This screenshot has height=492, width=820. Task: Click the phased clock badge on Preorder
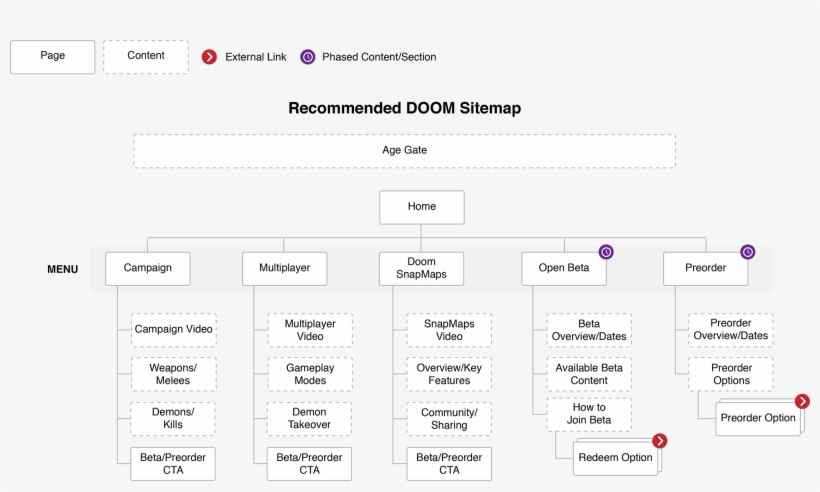pyautogui.click(x=747, y=252)
